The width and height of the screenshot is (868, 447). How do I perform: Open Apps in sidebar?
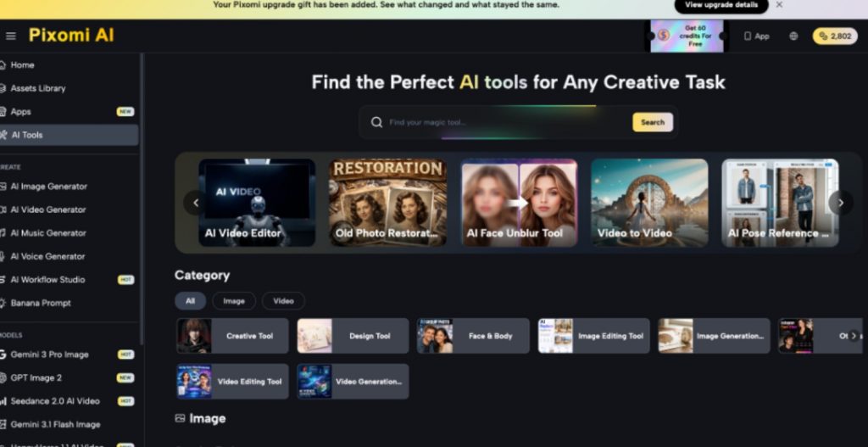tap(70, 111)
